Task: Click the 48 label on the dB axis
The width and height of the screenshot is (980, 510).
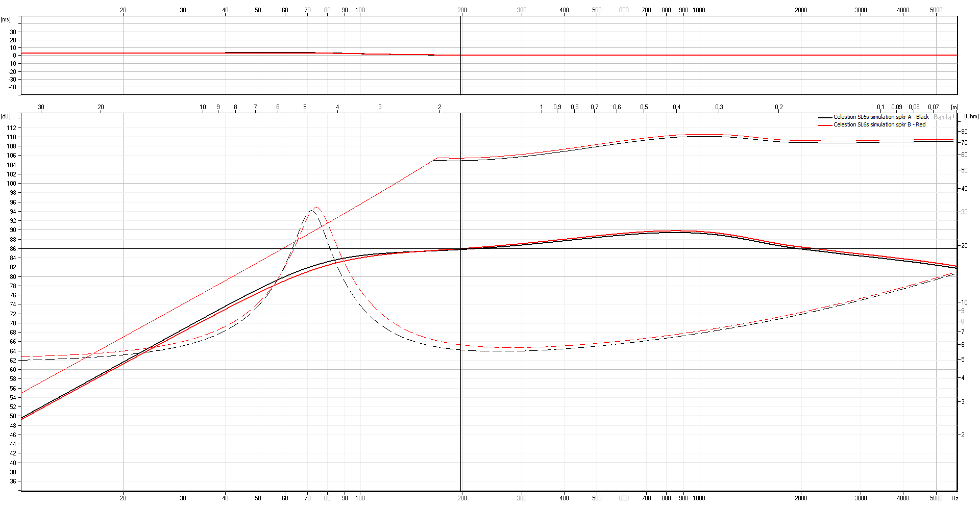Action: 13,426
